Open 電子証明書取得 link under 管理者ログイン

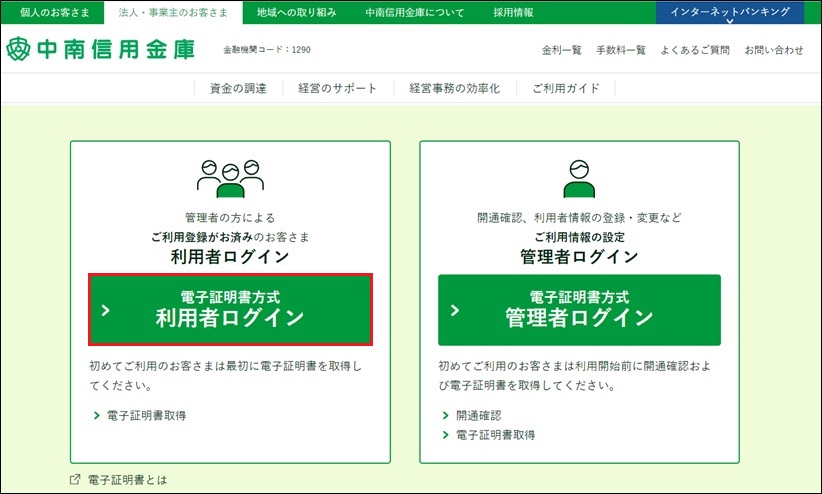(x=495, y=435)
